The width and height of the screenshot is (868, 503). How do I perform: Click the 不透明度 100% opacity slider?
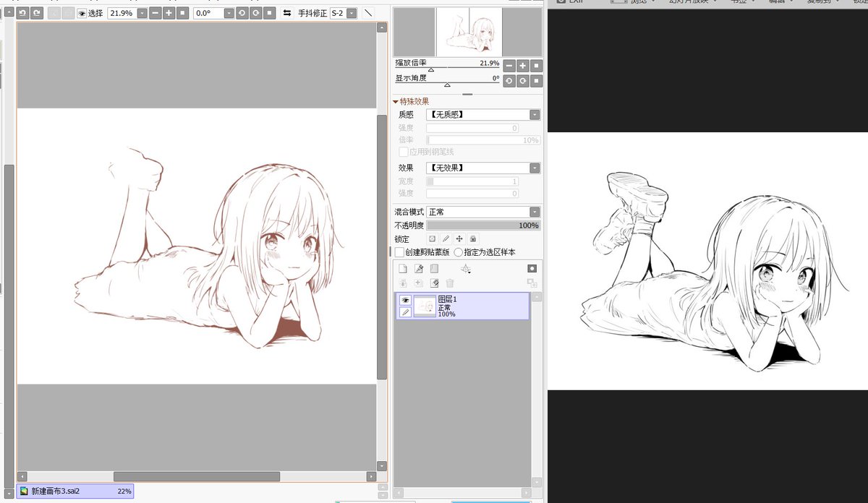click(483, 225)
